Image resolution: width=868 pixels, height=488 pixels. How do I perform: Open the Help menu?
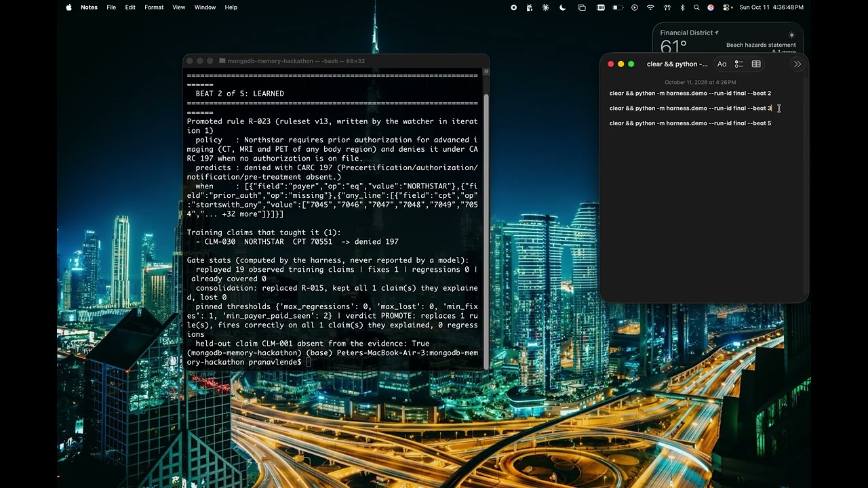pyautogui.click(x=231, y=7)
